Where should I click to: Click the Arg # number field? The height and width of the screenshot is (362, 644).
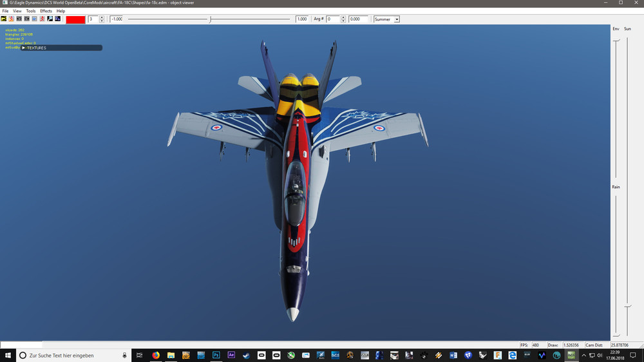click(x=333, y=19)
